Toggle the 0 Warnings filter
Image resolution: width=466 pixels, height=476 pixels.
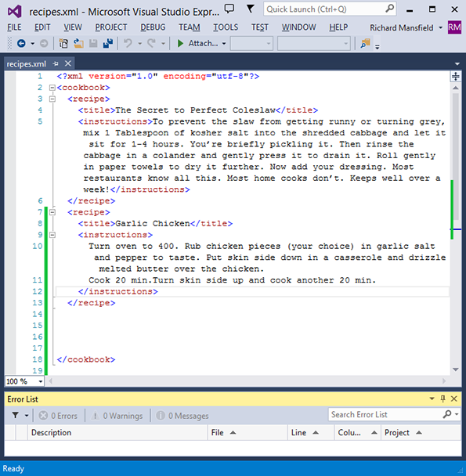point(117,416)
